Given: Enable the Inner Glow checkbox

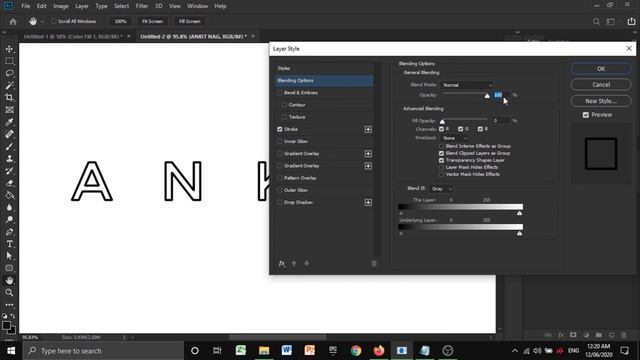Looking at the screenshot, I should tap(280, 142).
